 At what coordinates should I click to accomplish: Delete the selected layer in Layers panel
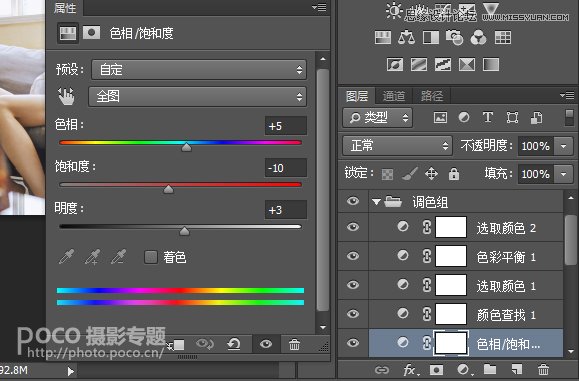coord(543,369)
